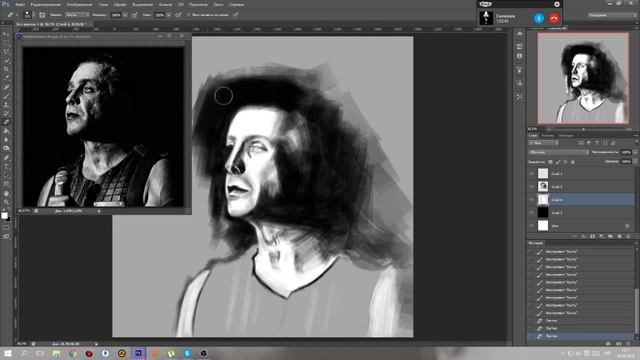Image resolution: width=640 pixels, height=360 pixels.
Task: Hide the layer with portrait thumbnail
Action: pos(531,187)
